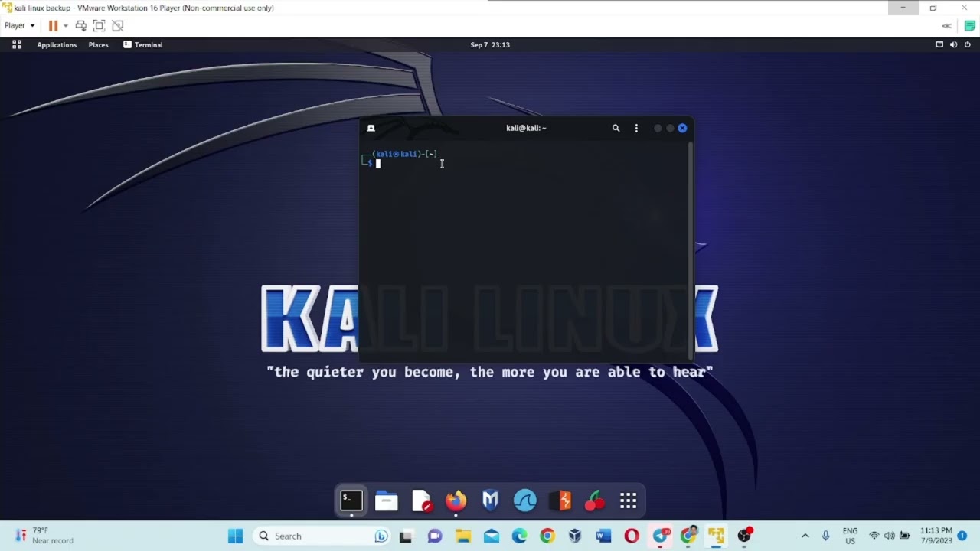Viewport: 980px width, 551px height.
Task: Open the Activities overview grid icon
Action: 17,44
